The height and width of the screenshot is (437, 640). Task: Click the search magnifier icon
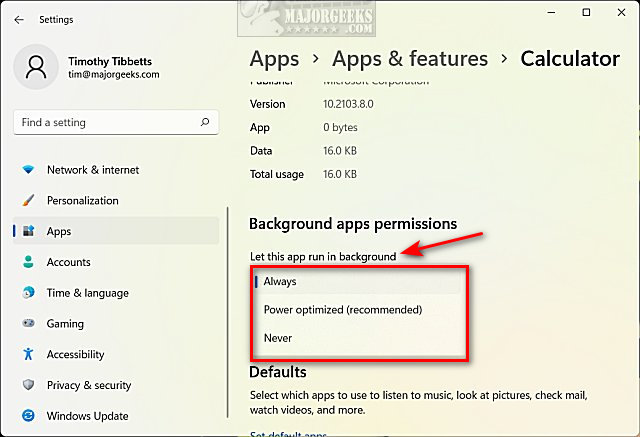click(x=206, y=123)
